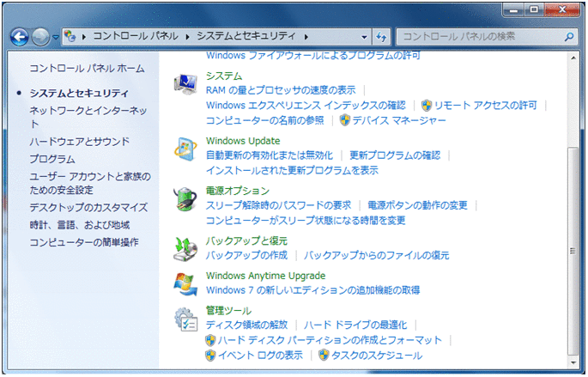Viewport: 588px width, 377px height.
Task: Open コントロール パネル ホーム link
Action: click(x=87, y=69)
